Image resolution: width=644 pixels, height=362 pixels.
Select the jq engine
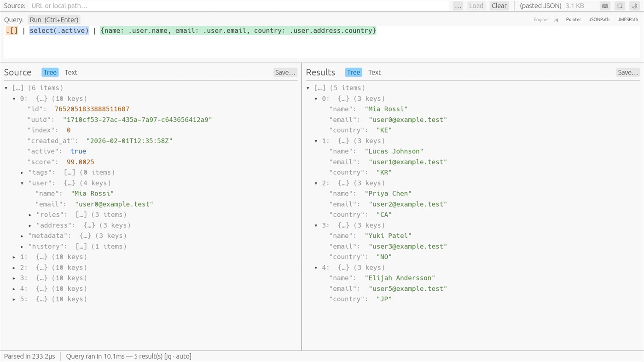click(x=556, y=20)
